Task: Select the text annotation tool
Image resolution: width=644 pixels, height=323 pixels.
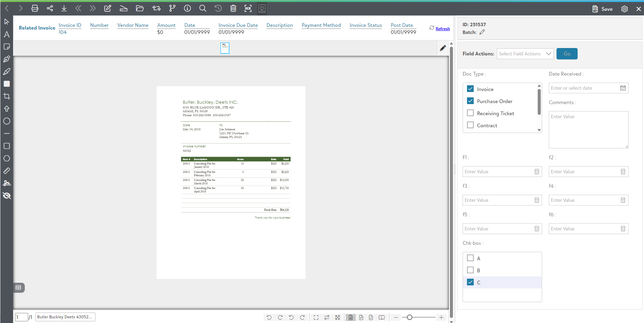Action: [7, 34]
